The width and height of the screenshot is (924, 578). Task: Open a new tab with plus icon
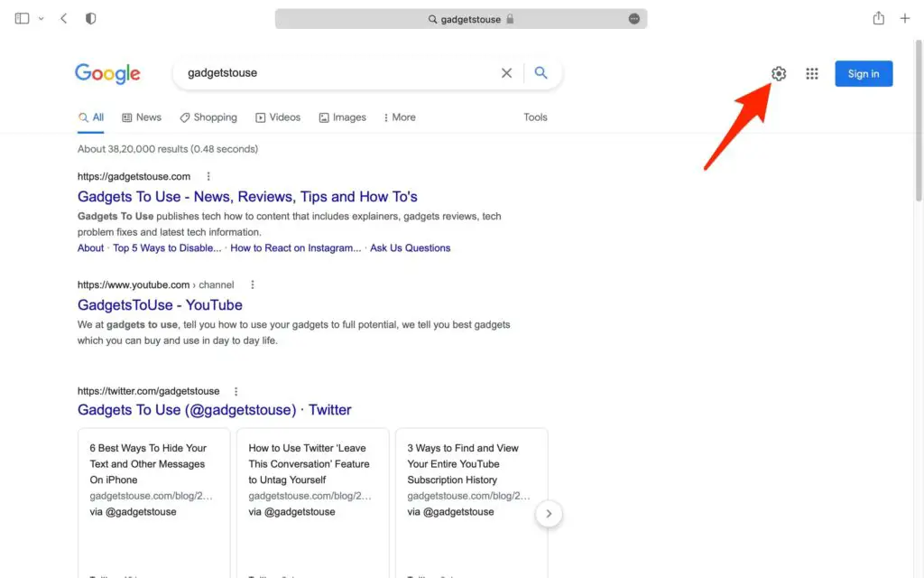(905, 18)
